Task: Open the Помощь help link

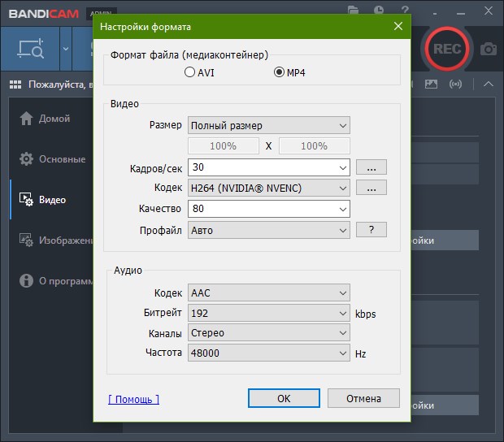Action: 133,399
